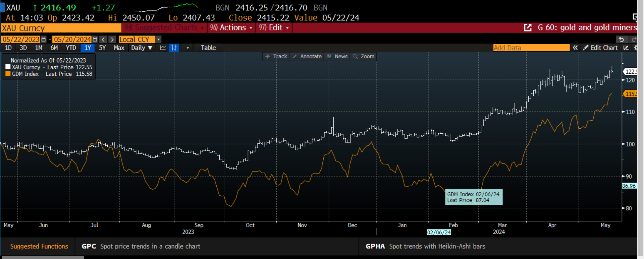This screenshot has height=259, width=644.
Task: Open the annotation drawing icon beside Edit Chart
Action: (x=626, y=48)
